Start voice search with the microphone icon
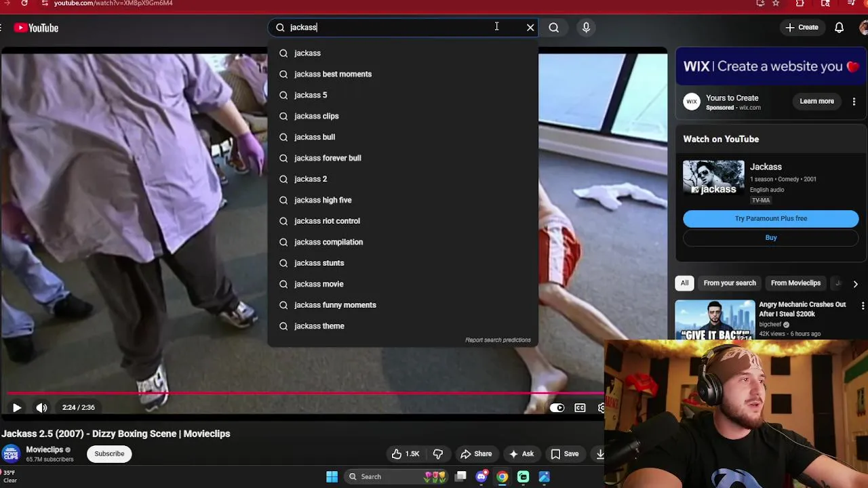This screenshot has height=488, width=868. pos(586,28)
